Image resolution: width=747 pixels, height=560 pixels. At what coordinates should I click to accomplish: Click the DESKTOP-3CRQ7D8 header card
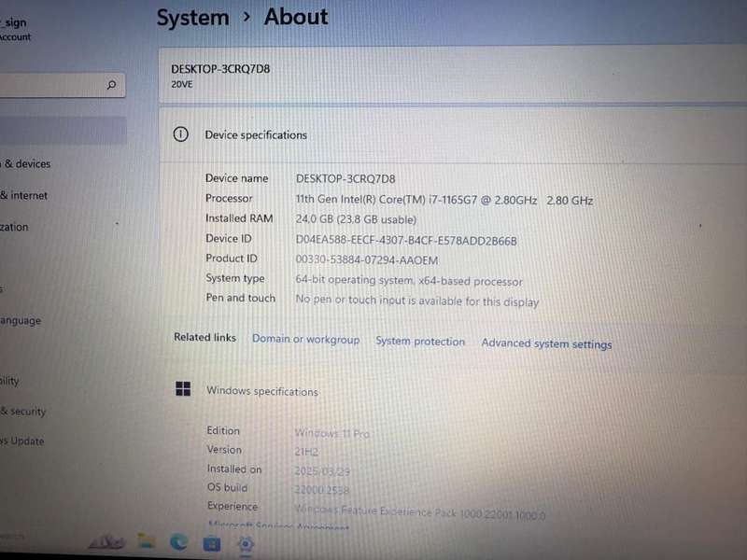453,75
